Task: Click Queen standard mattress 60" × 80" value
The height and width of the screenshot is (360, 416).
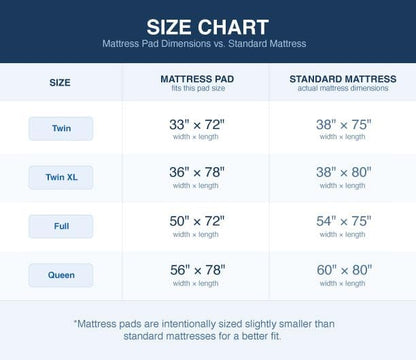Action: coord(344,270)
